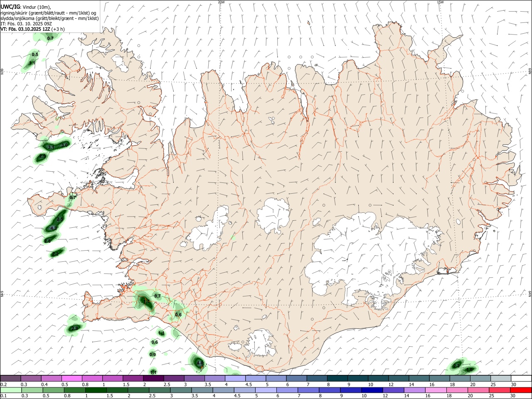Select the light pink 16 mm rain swatch
The height and width of the screenshot is (399, 532).
[x=436, y=390]
